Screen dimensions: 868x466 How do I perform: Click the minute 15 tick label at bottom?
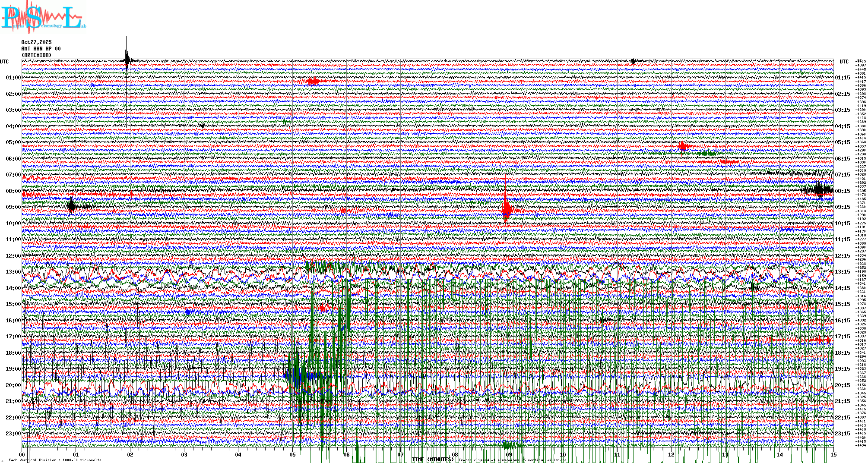[833, 454]
